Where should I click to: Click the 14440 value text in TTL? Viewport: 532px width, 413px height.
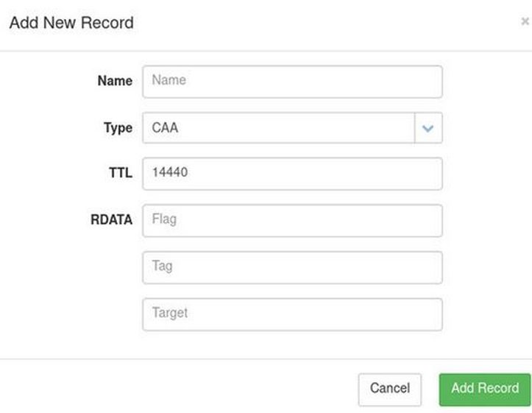169,173
